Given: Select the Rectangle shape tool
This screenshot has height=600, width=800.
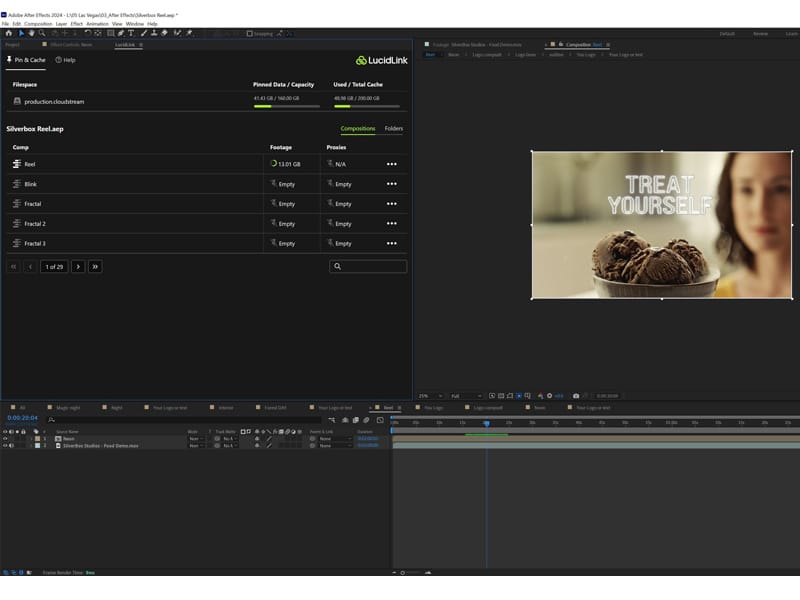Looking at the screenshot, I should pyautogui.click(x=110, y=33).
